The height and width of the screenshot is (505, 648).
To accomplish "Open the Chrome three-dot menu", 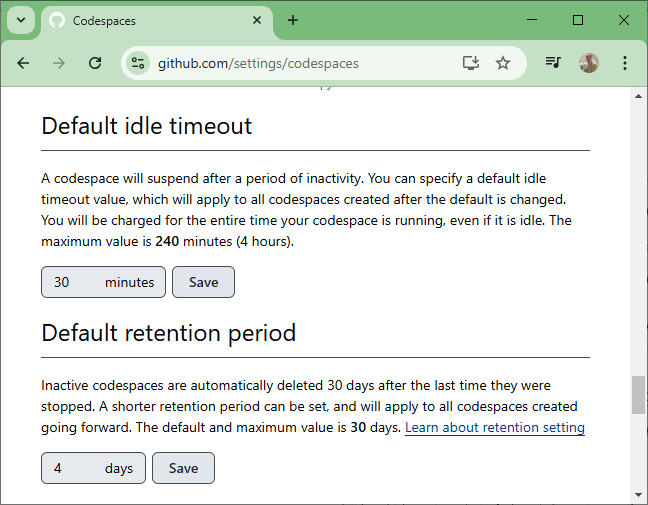I will 625,63.
